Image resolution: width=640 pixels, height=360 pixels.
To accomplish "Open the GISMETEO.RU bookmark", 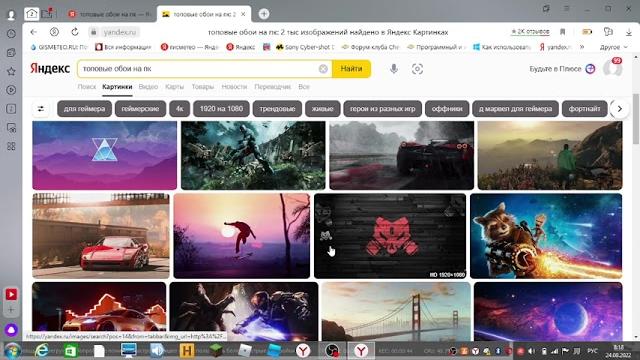I will point(59,47).
